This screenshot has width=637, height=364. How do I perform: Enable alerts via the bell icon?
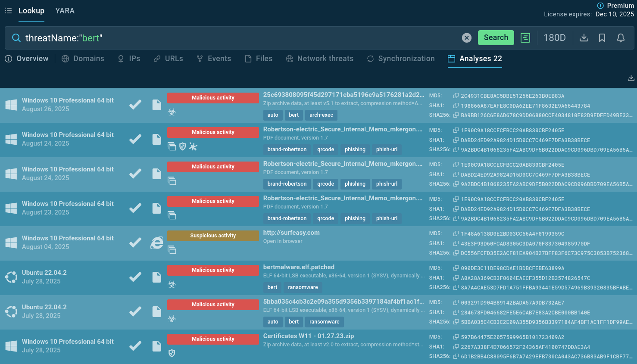point(621,38)
